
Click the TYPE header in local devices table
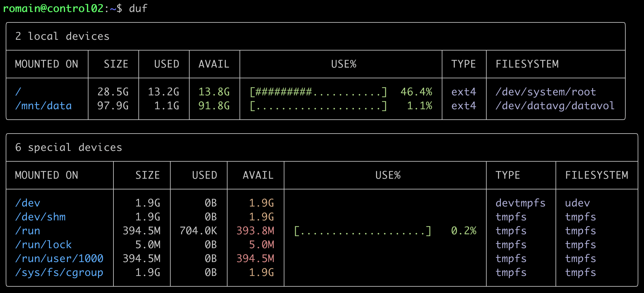click(x=464, y=64)
